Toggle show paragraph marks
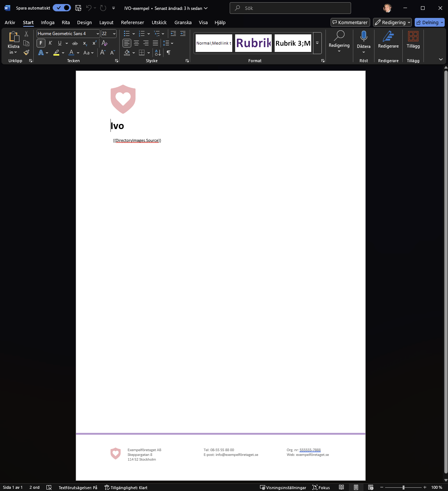 [x=169, y=53]
